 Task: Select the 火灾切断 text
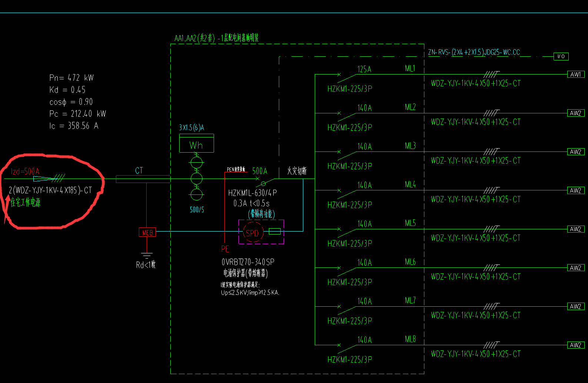coord(297,171)
